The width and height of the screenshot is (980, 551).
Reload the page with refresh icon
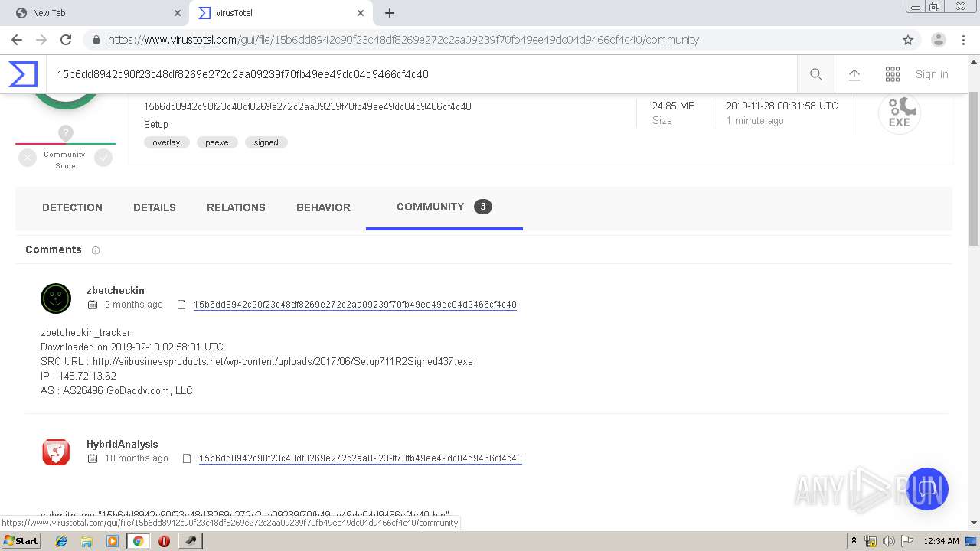pos(66,40)
